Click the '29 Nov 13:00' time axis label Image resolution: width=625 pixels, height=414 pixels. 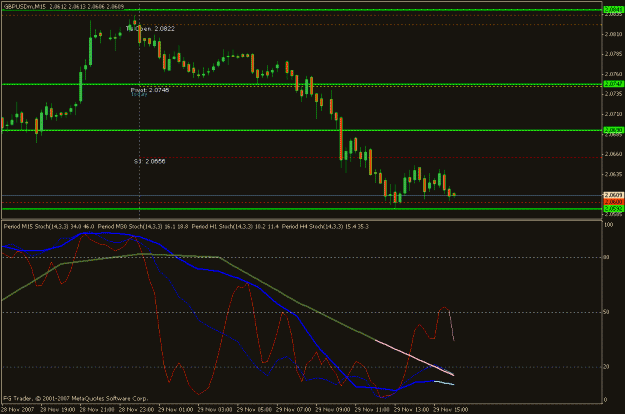(412, 410)
